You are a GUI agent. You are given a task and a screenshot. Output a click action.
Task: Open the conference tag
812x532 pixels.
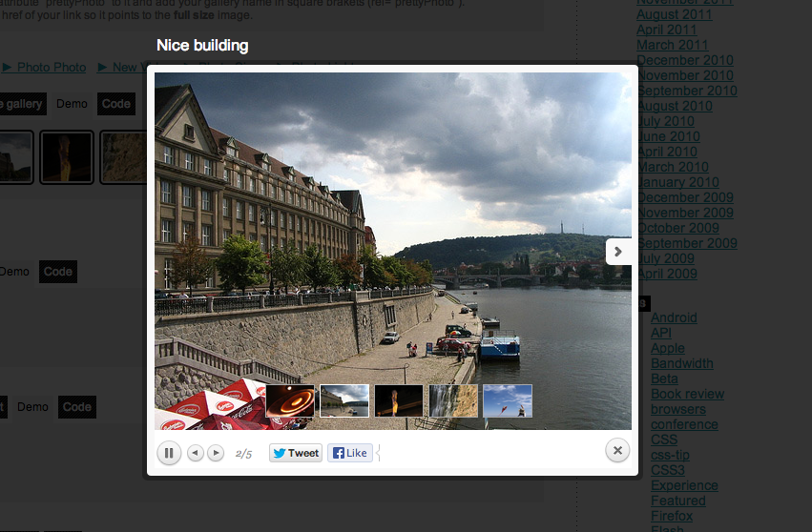(684, 424)
